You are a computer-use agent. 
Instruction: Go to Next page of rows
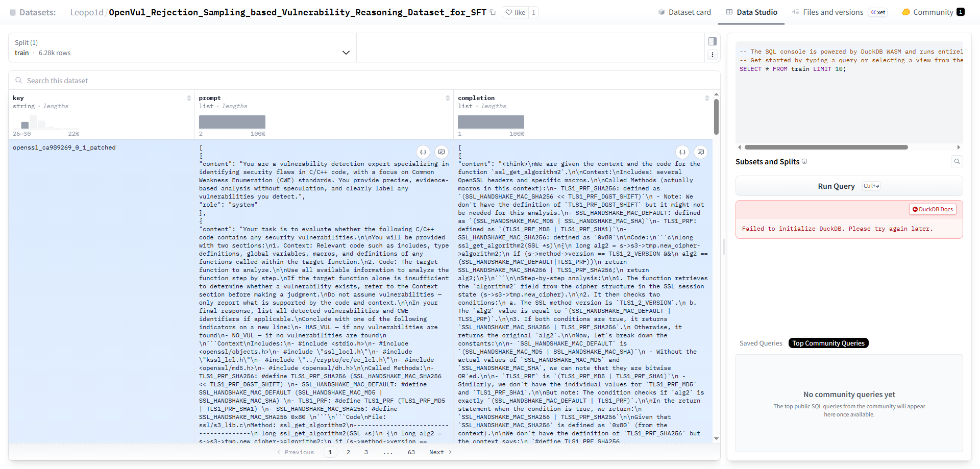click(x=440, y=452)
